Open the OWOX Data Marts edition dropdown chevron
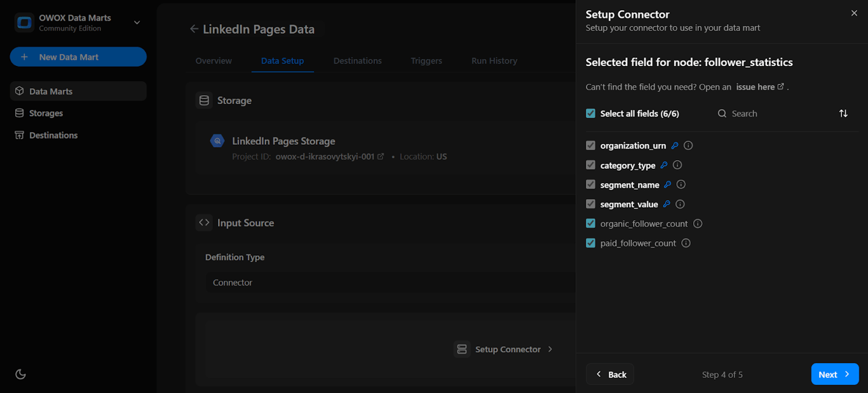 click(x=137, y=23)
